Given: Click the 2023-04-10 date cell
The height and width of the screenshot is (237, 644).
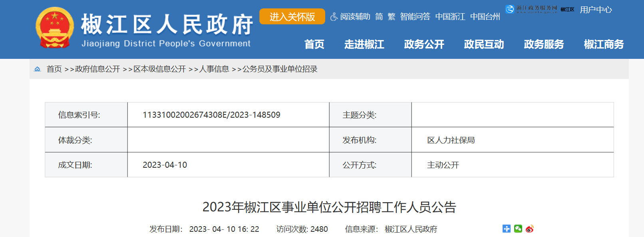Looking at the screenshot, I should point(165,165).
